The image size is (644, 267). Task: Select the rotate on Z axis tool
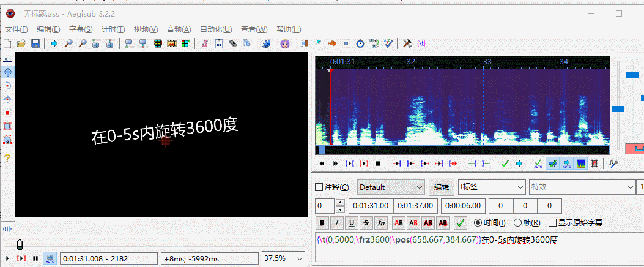click(7, 86)
